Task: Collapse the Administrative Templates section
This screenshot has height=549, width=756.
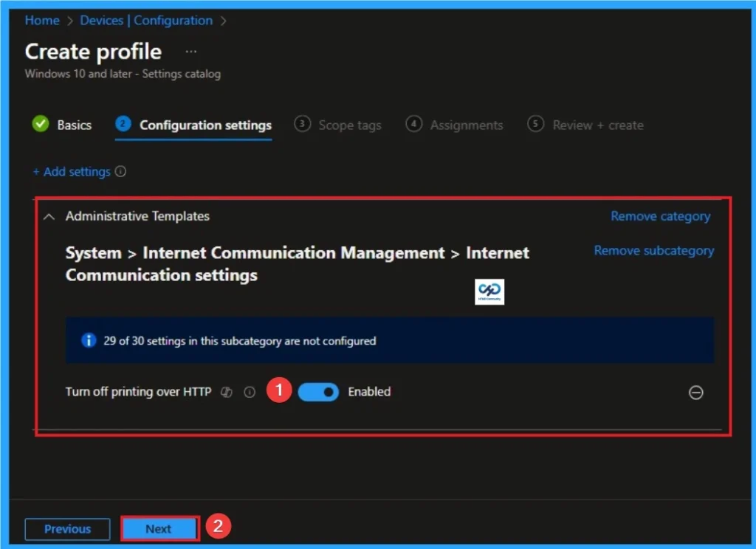Action: (49, 216)
